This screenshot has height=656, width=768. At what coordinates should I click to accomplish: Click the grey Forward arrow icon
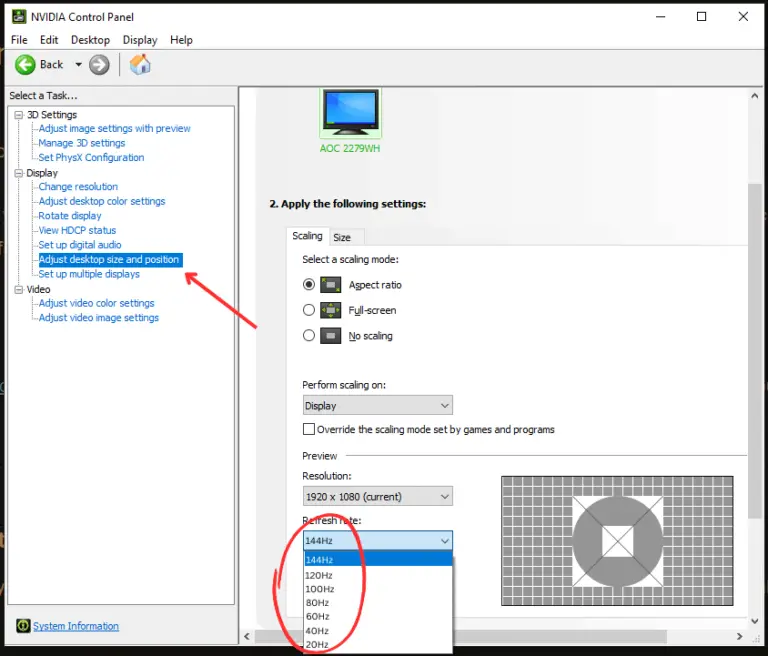(99, 65)
